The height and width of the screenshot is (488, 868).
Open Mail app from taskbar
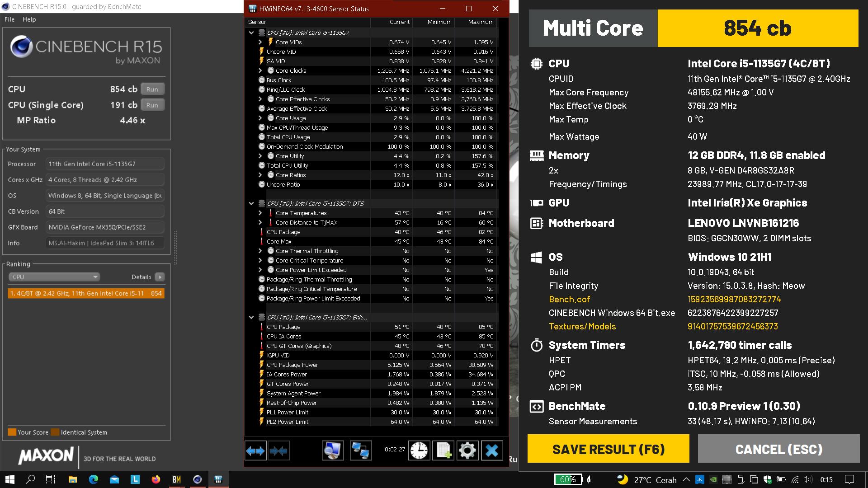point(114,479)
